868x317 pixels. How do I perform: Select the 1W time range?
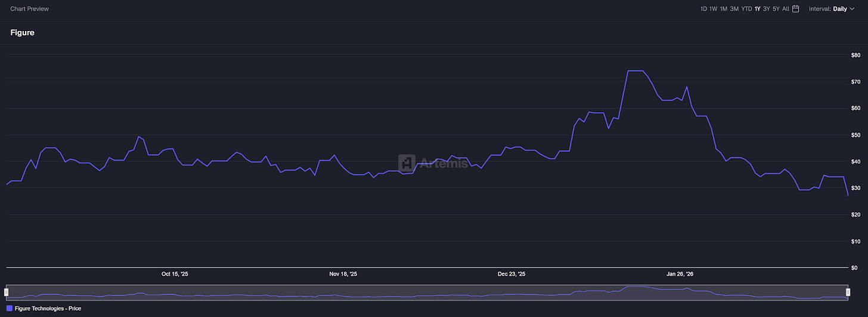714,9
